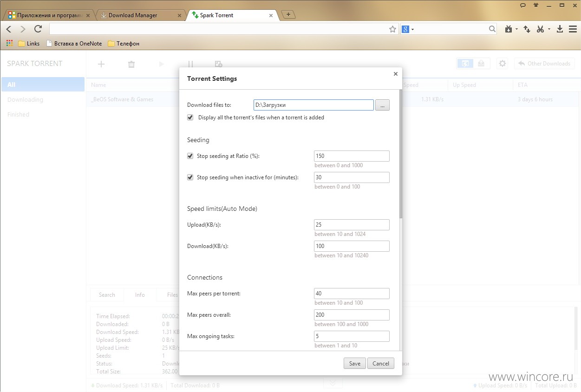Click Cancel in Torrent Settings
This screenshot has height=392, width=581.
(x=381, y=363)
